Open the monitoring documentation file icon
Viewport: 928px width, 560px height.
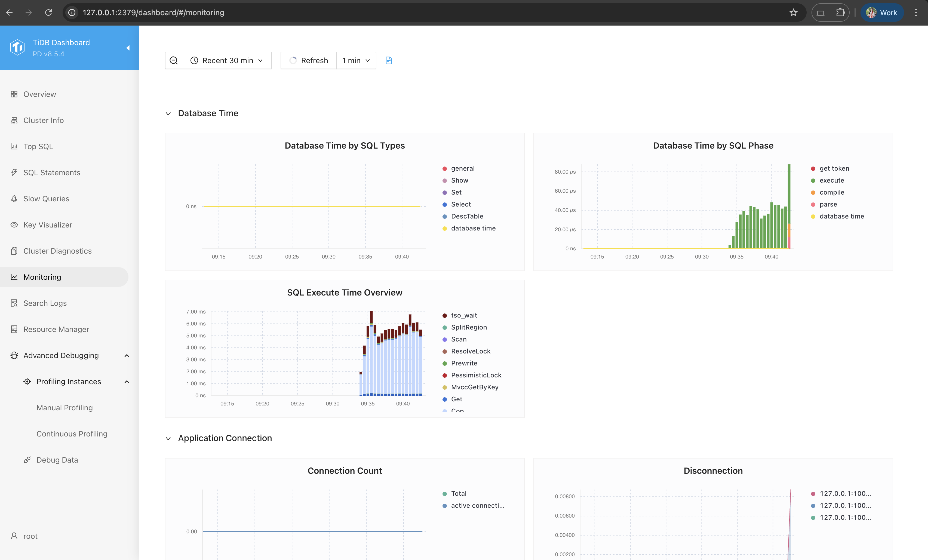389,61
